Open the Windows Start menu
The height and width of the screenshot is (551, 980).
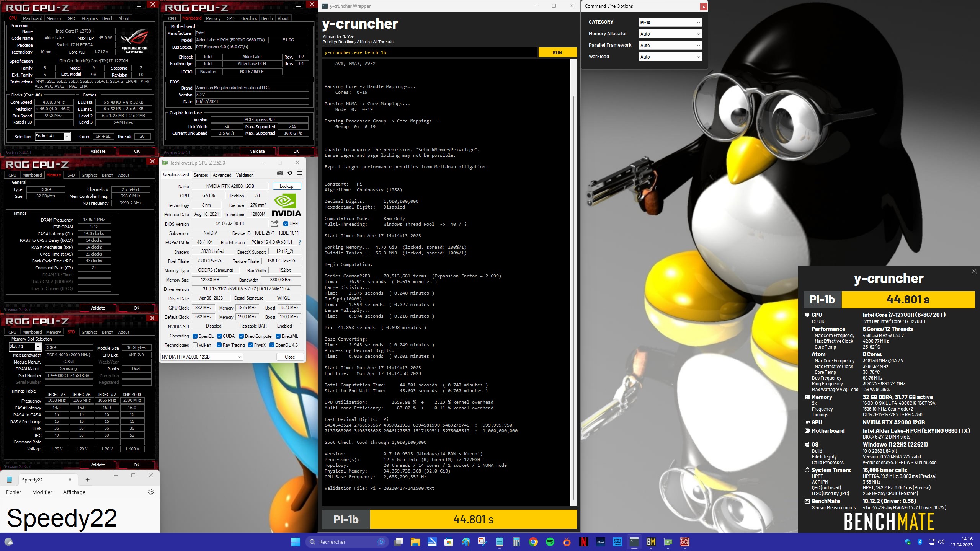coord(296,542)
